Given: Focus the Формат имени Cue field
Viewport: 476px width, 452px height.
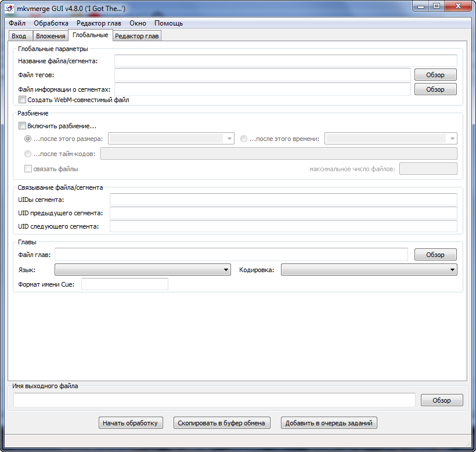Looking at the screenshot, I should tap(125, 284).
